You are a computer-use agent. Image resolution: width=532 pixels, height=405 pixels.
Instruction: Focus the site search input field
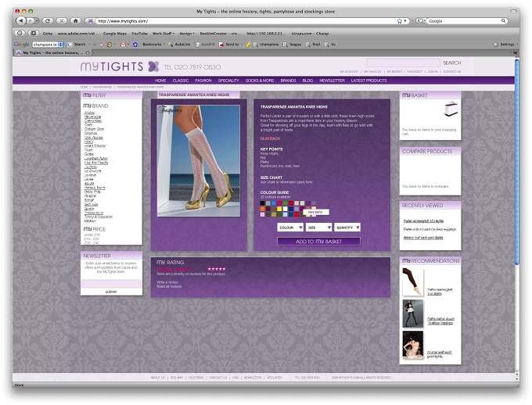pos(403,63)
